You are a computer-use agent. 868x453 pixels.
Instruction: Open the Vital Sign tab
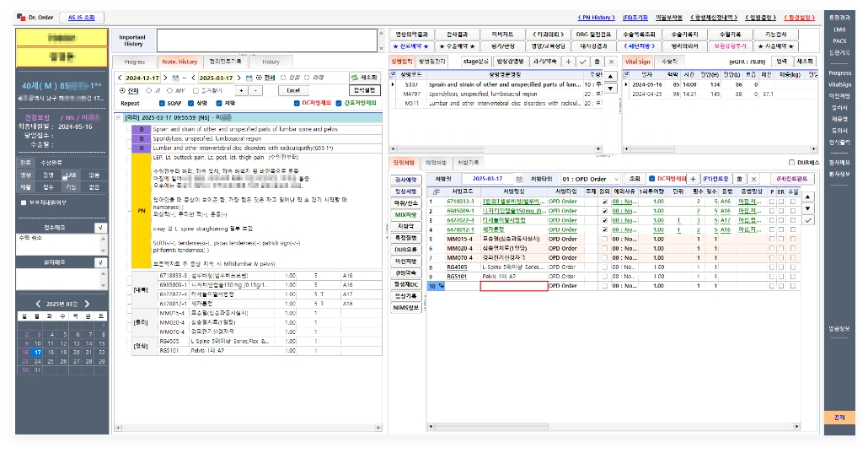click(637, 62)
